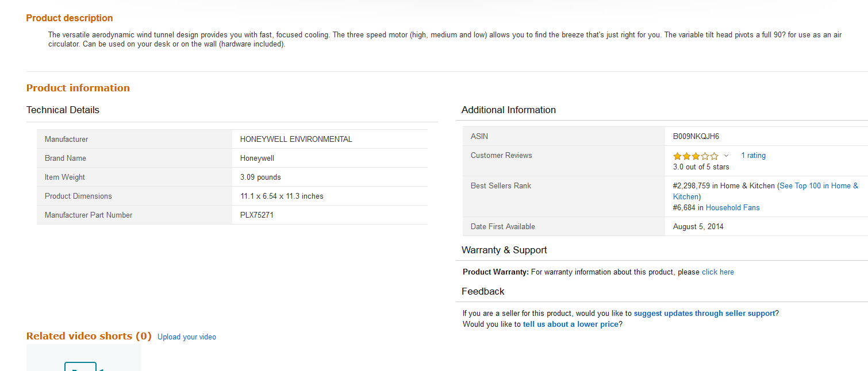Click the three-star customer rating icon
The width and height of the screenshot is (868, 371).
(x=696, y=156)
